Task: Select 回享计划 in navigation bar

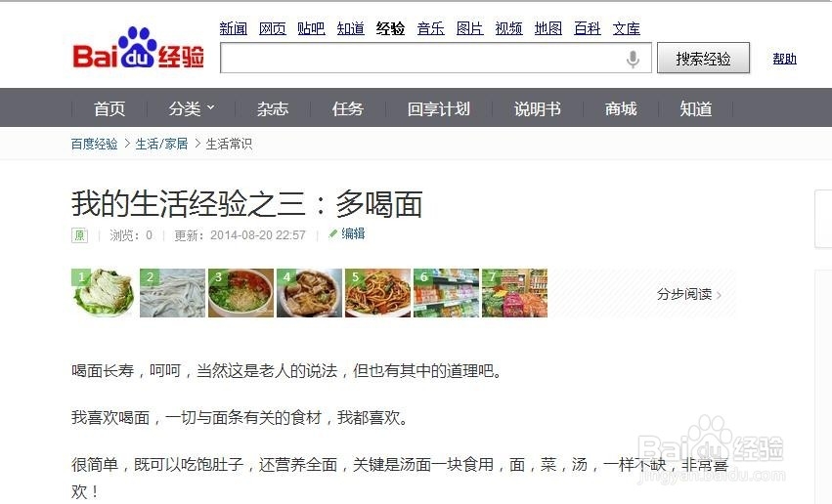Action: pyautogui.click(x=439, y=108)
